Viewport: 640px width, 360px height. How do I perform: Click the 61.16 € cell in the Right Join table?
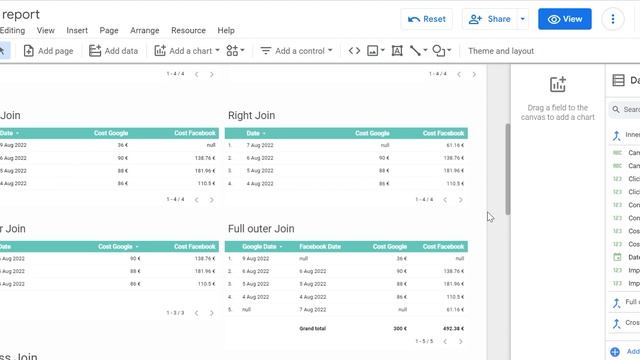(454, 145)
